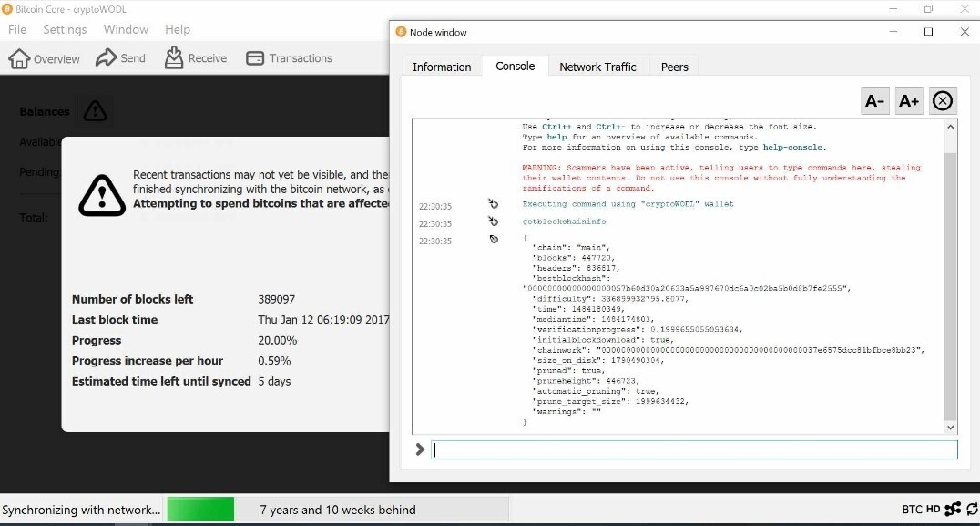The width and height of the screenshot is (980, 526).
Task: Click the reply icon beside the JSON output
Action: pyautogui.click(x=494, y=239)
